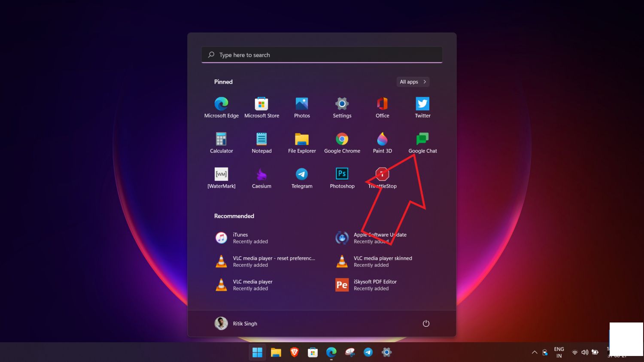The width and height of the screenshot is (644, 362).
Task: Open the Ritik Singh user account menu
Action: [x=236, y=323]
